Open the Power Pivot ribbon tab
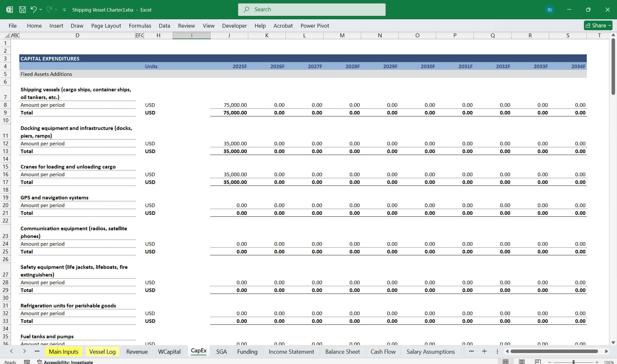617x364 pixels. 315,26
